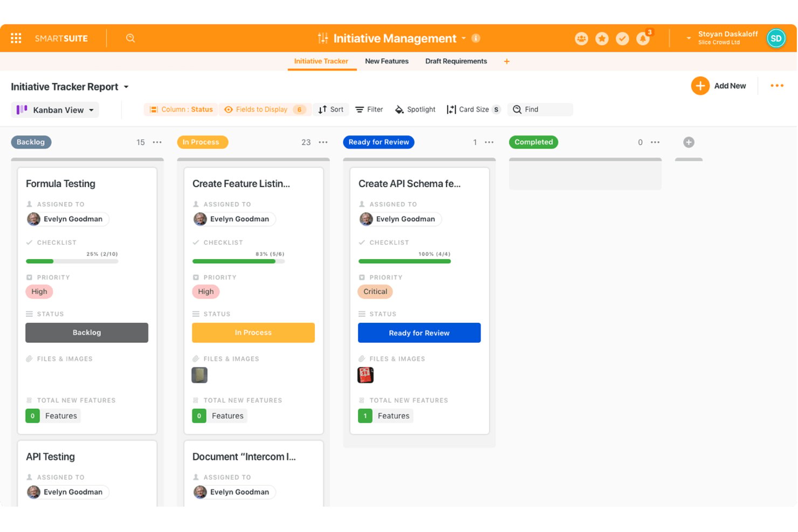Viewport: 798px width, 532px height.
Task: Click the Critical priority tag
Action: coord(375,292)
